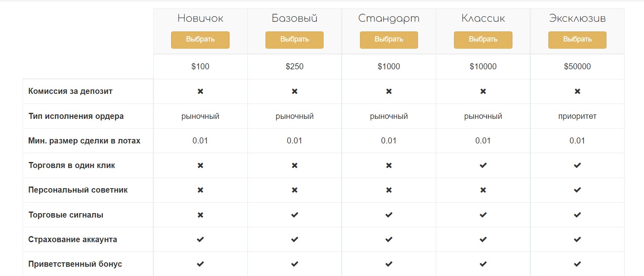
Task: Pick the Классик plan Выбрать button
Action: [x=483, y=40]
